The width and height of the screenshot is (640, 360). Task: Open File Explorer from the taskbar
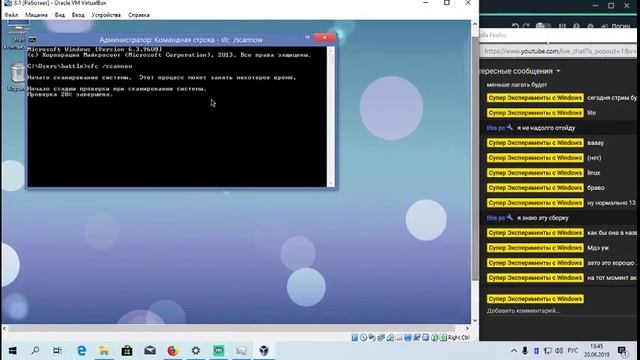coord(104,351)
